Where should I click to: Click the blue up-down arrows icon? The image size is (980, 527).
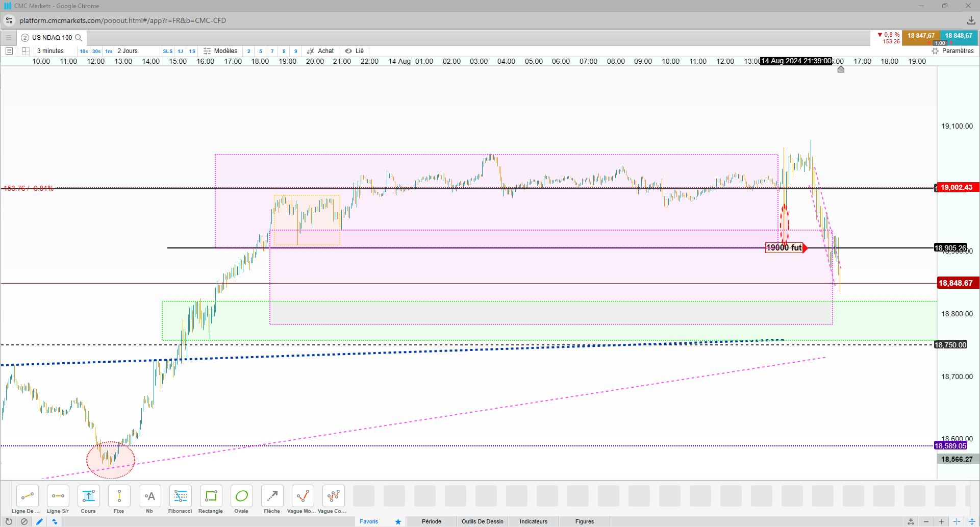pos(55,521)
